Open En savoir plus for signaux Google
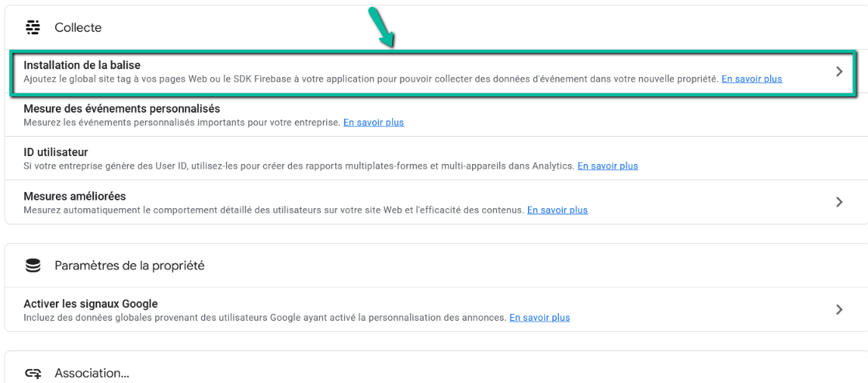The image size is (868, 383). point(540,318)
